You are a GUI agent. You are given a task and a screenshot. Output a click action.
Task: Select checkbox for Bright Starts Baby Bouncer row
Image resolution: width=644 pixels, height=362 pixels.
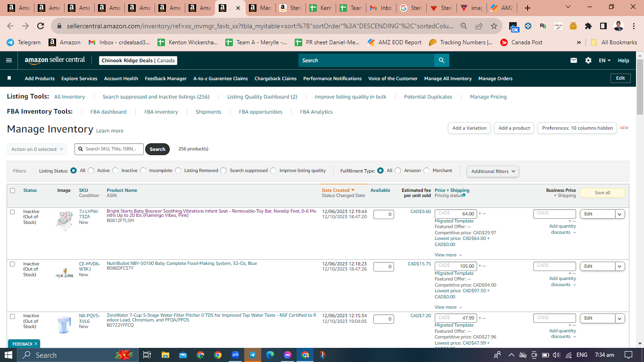pyautogui.click(x=12, y=212)
